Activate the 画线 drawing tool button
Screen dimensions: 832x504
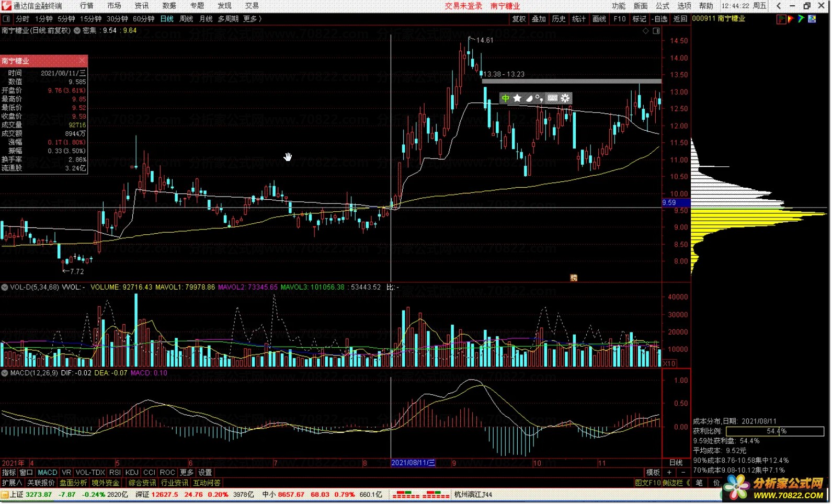[599, 19]
